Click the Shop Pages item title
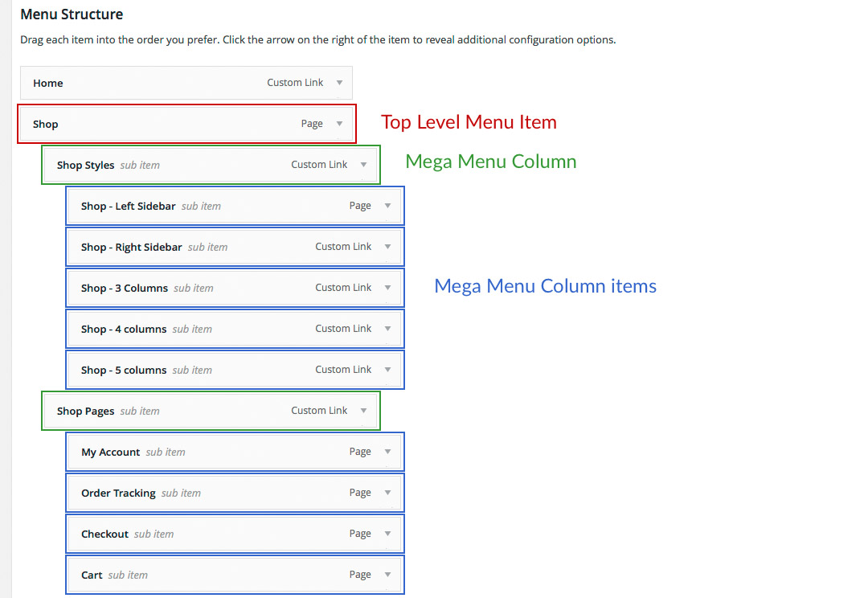Viewport: 868px width, 598px height. coord(85,411)
